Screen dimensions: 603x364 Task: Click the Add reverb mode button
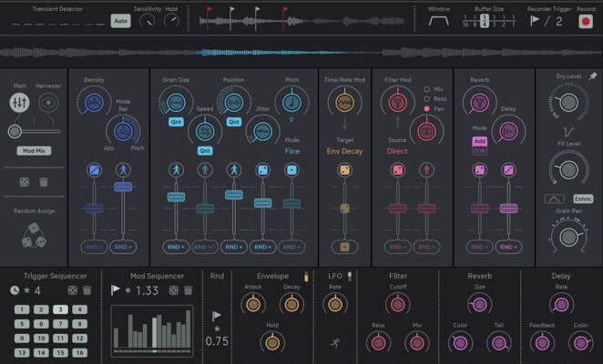click(x=477, y=142)
